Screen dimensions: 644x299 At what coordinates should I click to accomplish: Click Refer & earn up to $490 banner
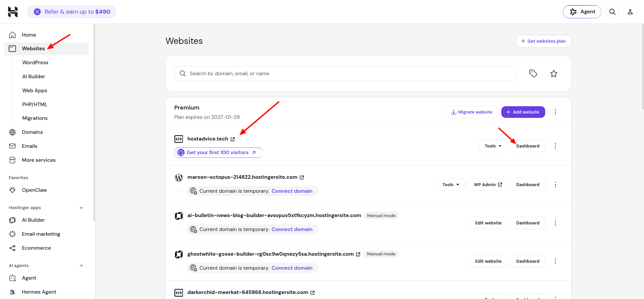click(x=72, y=12)
